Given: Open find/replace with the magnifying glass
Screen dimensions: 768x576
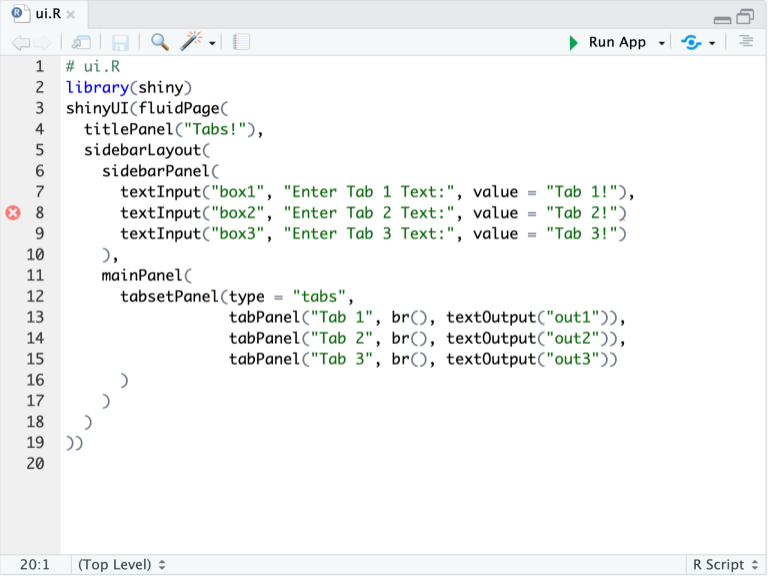Looking at the screenshot, I should 159,42.
